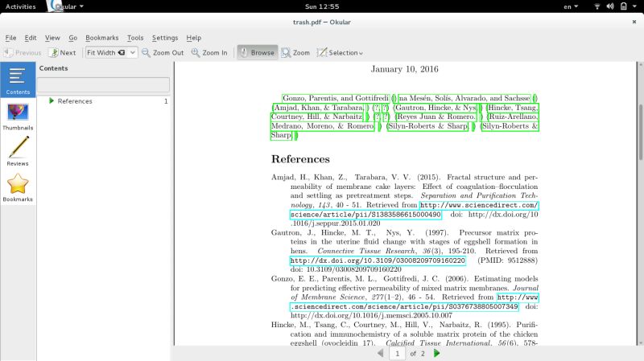
Task: Select References row in the contents list
Action: click(x=103, y=101)
